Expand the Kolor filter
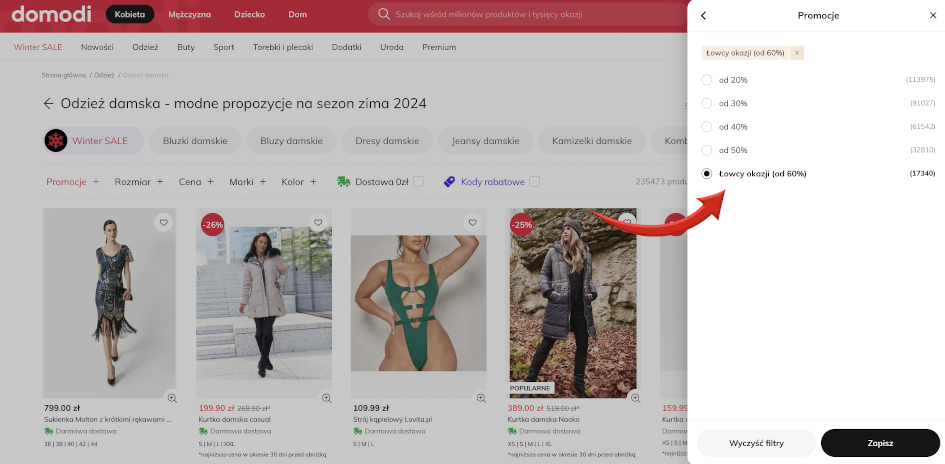 (299, 181)
